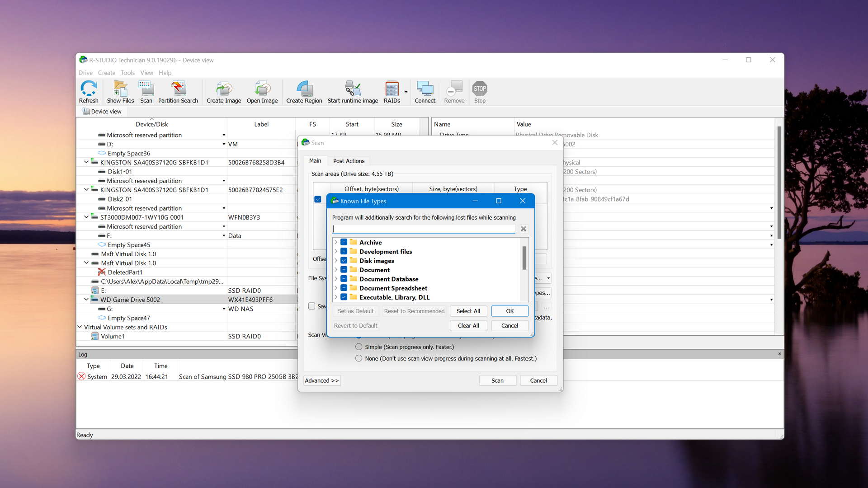This screenshot has width=868, height=488.
Task: Click the WD Game Drive 5002 disk icon
Action: [94, 299]
